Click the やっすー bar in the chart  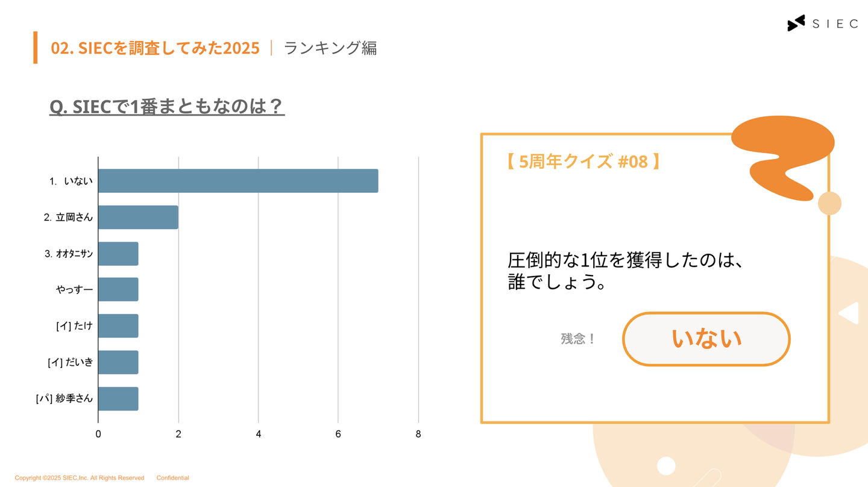[x=118, y=289]
